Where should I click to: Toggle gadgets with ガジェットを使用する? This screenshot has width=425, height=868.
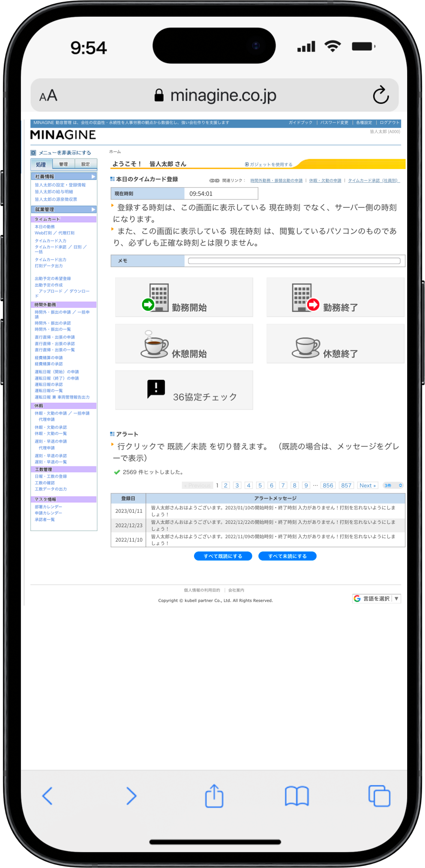(x=269, y=164)
